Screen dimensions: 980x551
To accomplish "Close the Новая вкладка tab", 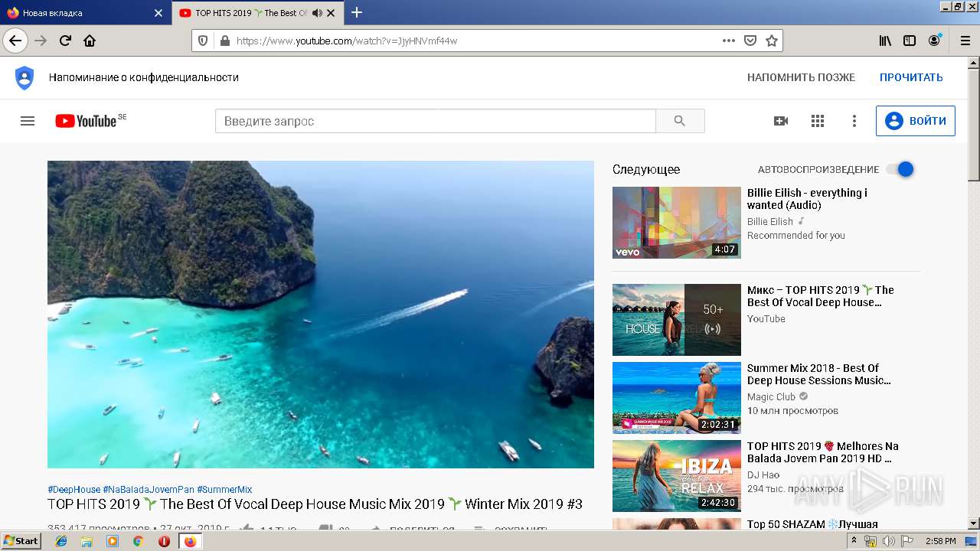I will 158,13.
